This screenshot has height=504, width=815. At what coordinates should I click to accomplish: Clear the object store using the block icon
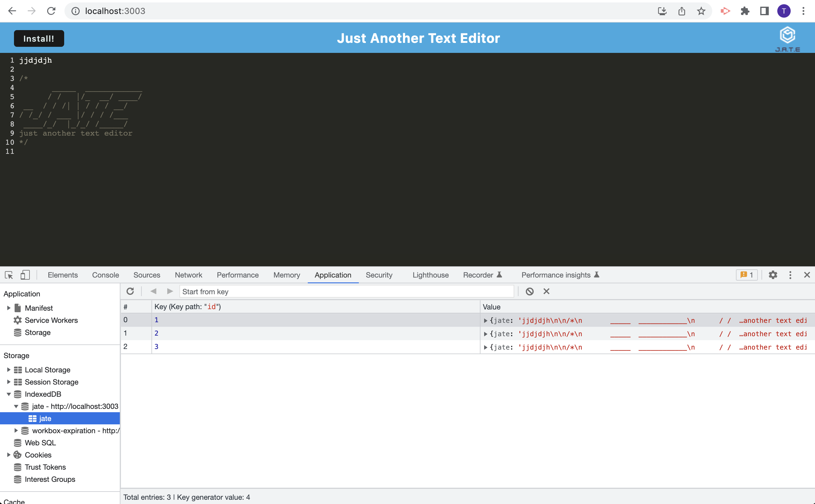tap(530, 291)
